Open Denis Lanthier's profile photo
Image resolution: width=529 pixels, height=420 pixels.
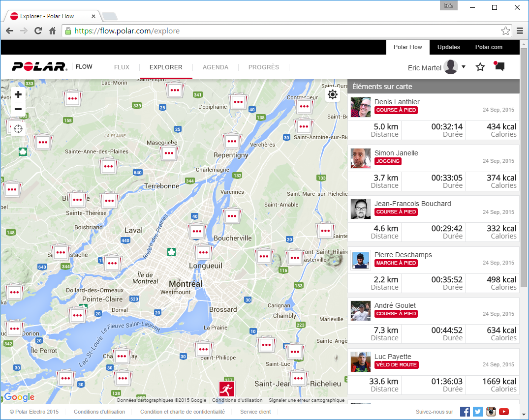[x=361, y=107]
